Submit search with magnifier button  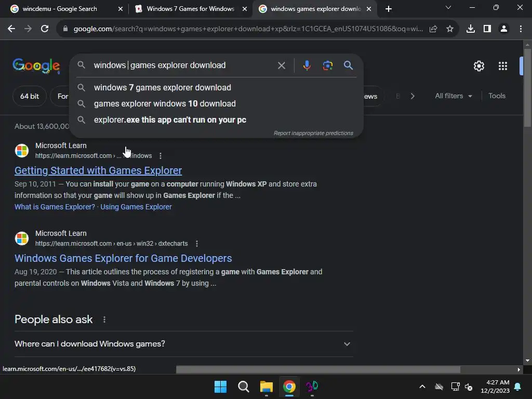348,65
